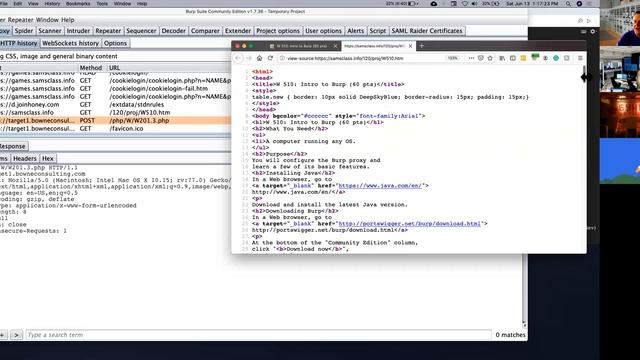Screen dimensions: 640x360
Task: Open the https://www.java.com/en/ source link
Action: point(380,186)
